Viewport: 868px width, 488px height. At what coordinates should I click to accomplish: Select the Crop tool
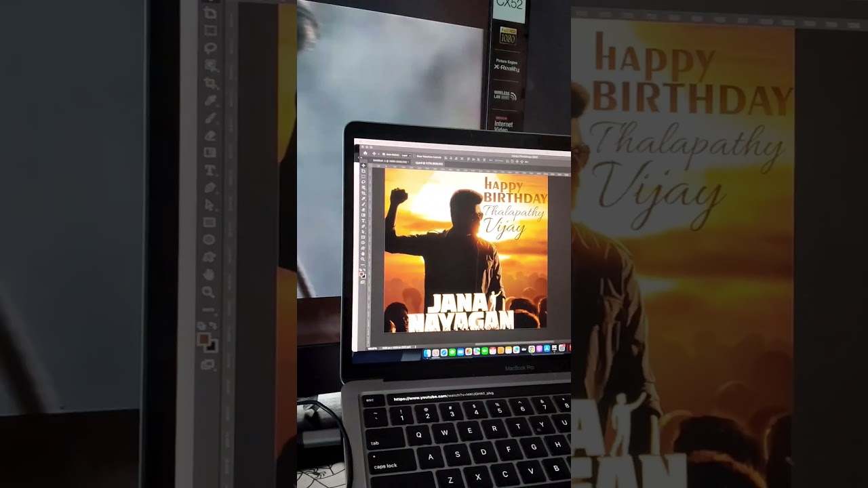[363, 193]
